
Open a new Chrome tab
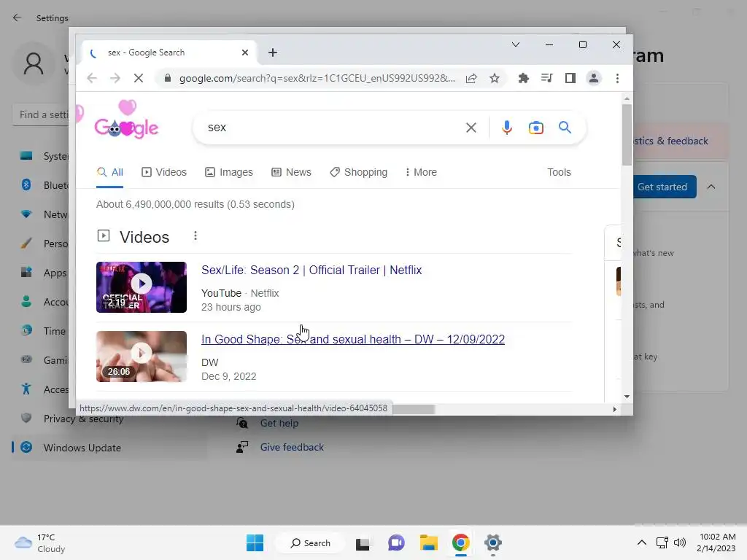[x=273, y=52]
